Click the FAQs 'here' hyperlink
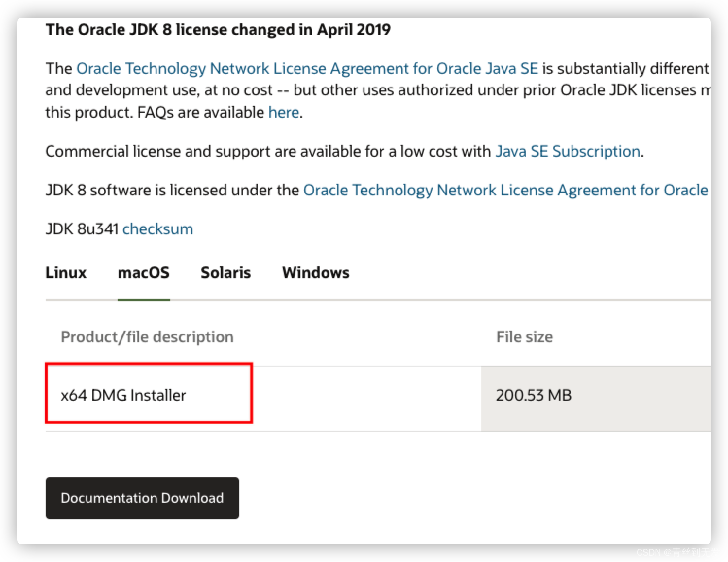 [283, 112]
